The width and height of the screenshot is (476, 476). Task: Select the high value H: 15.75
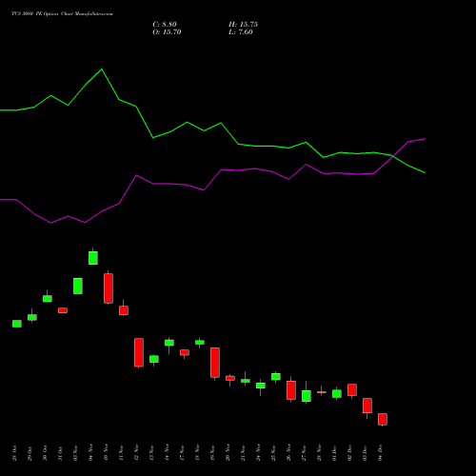point(243,25)
